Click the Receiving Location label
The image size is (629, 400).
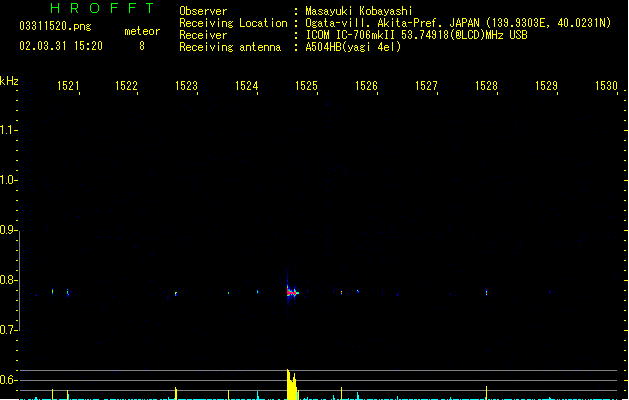[233, 23]
